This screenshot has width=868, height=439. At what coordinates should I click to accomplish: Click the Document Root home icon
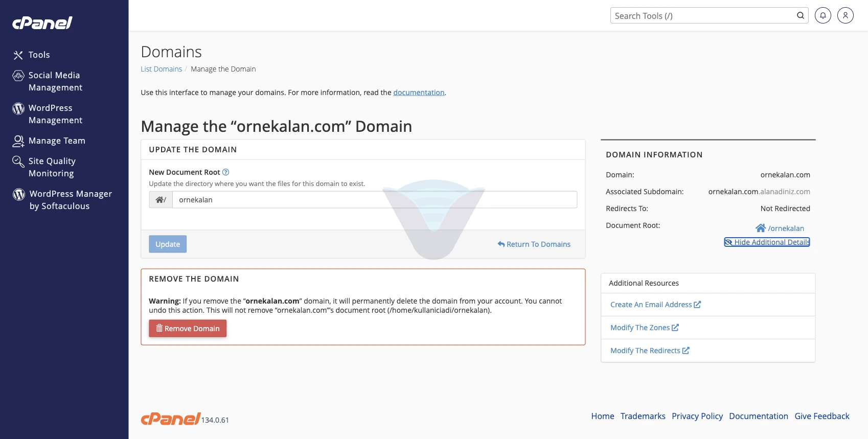click(761, 228)
